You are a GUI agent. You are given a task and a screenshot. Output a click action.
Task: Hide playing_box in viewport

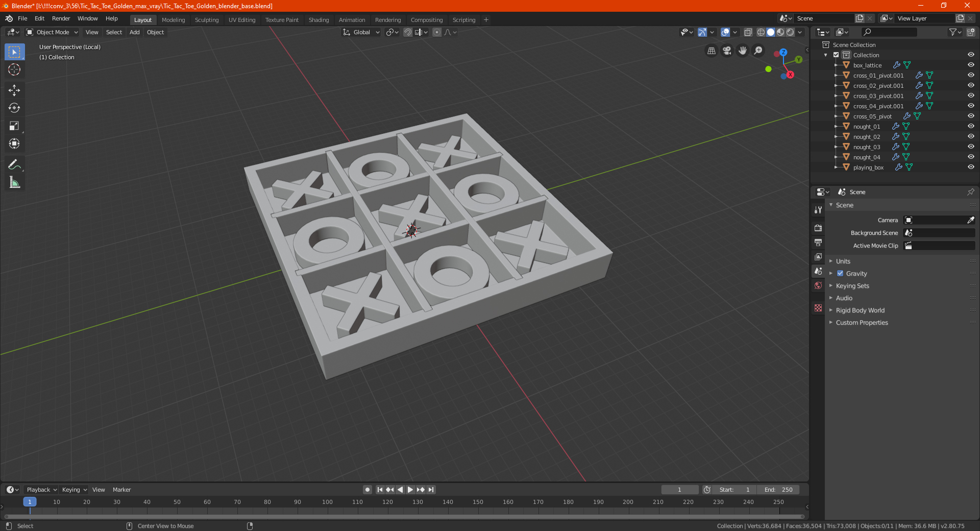pyautogui.click(x=971, y=167)
